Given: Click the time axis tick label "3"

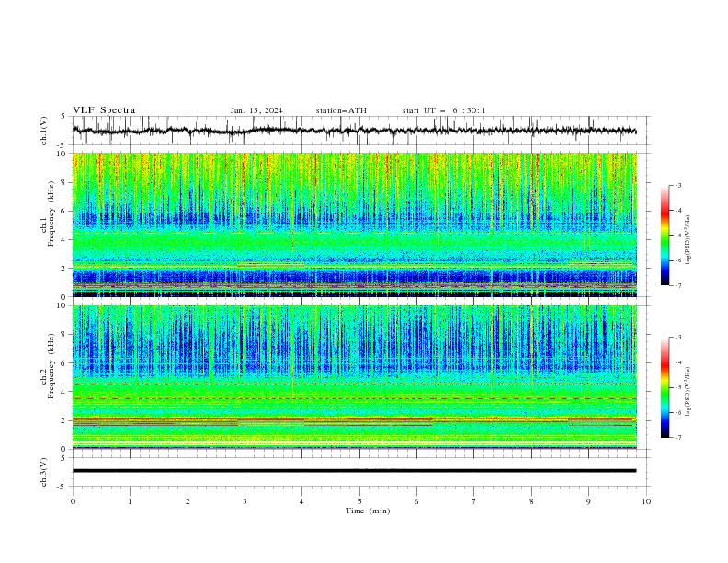Looking at the screenshot, I should click(245, 501).
